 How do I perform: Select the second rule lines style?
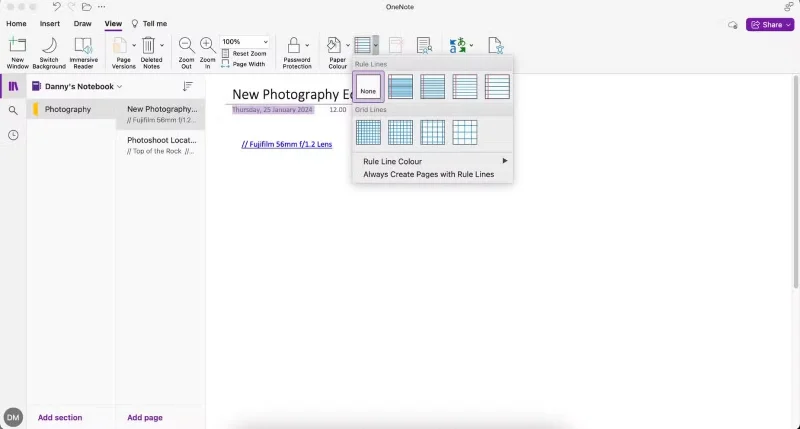[433, 87]
